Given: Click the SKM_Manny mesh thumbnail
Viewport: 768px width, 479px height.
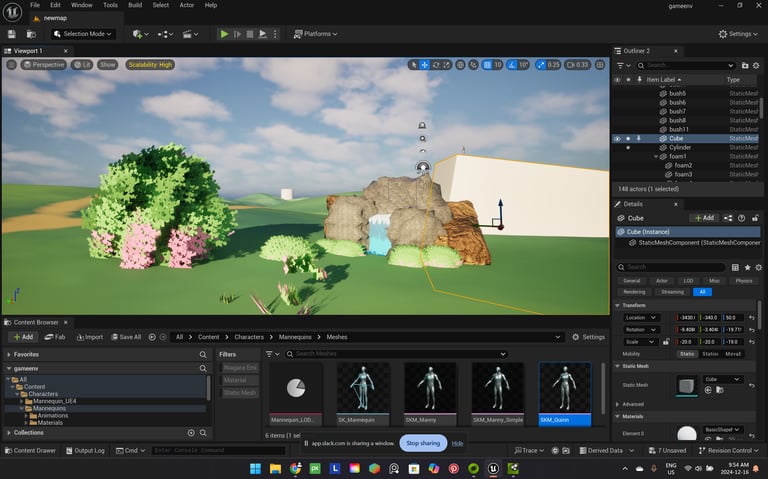Looking at the screenshot, I should (430, 388).
